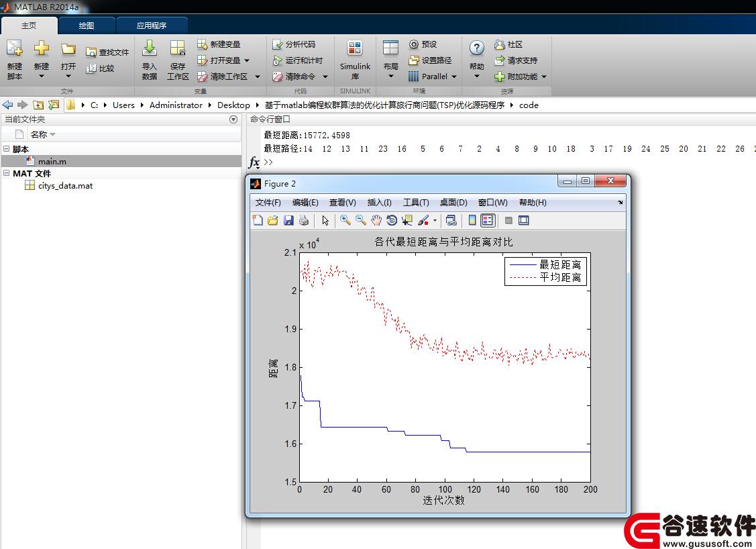Switch to the Home (主页) tab
Viewport: 756px width, 549px height.
(29, 26)
